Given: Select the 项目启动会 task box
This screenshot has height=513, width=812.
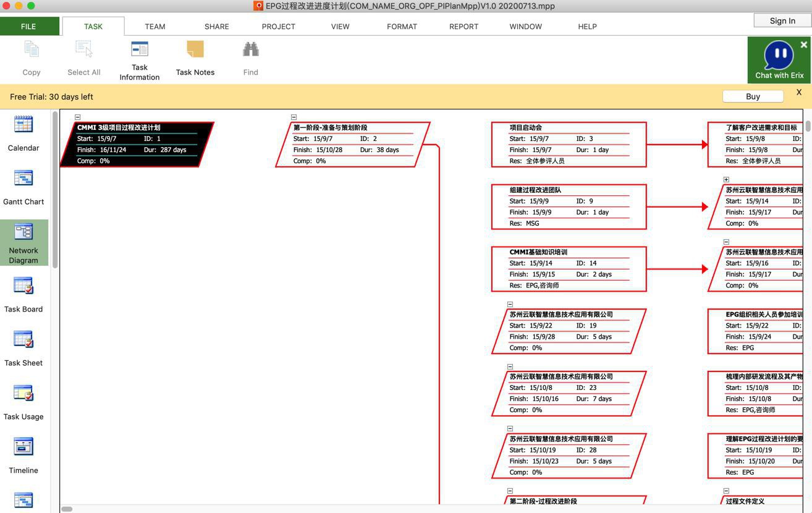Looking at the screenshot, I should (x=569, y=145).
